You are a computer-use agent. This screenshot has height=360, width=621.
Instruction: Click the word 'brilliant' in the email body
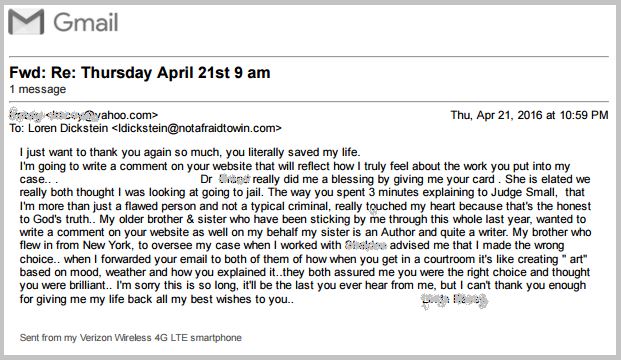click(80, 286)
